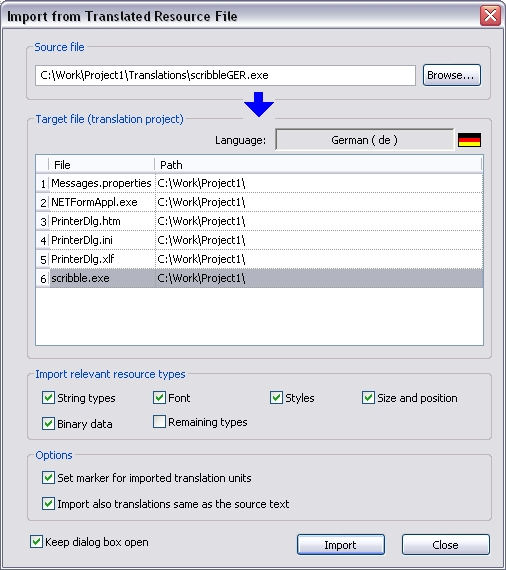The width and height of the screenshot is (506, 570).
Task: Select PrinterDlg.xlf in the file list
Action: point(260,259)
